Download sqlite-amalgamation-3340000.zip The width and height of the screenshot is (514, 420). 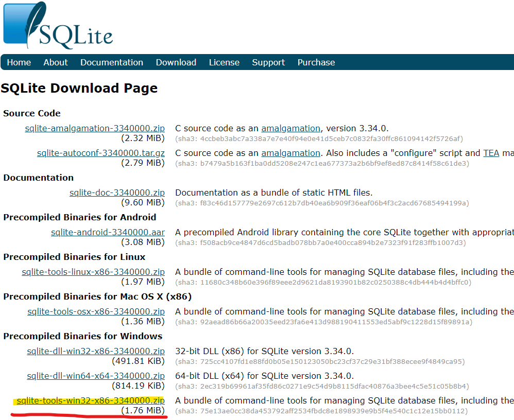[95, 128]
